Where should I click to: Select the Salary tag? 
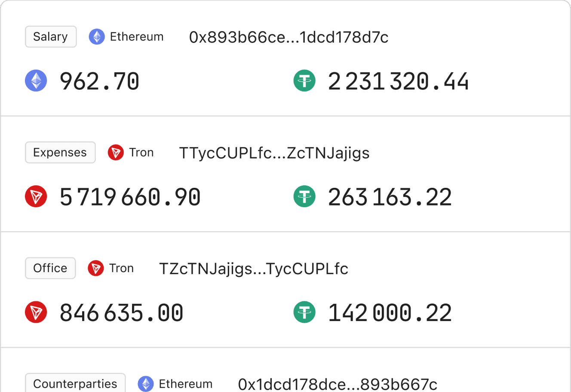51,37
